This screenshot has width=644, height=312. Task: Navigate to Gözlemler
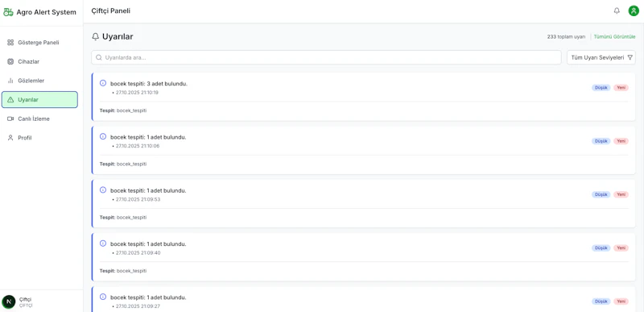tap(39, 81)
